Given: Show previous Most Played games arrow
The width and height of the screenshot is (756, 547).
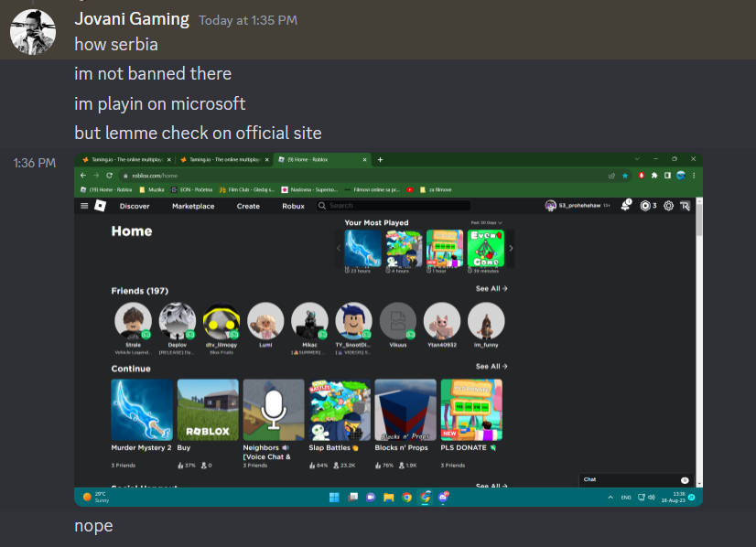Looking at the screenshot, I should pos(339,248).
